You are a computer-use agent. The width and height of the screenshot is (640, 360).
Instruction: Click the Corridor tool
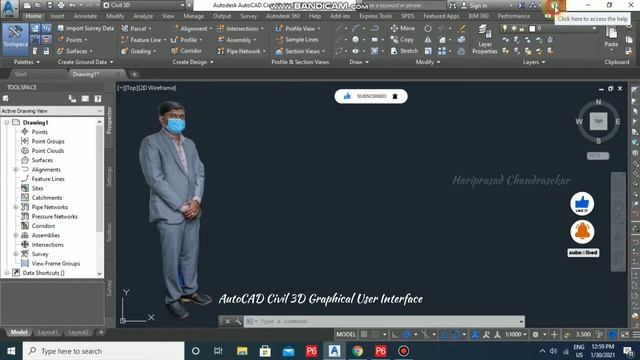[x=187, y=51]
